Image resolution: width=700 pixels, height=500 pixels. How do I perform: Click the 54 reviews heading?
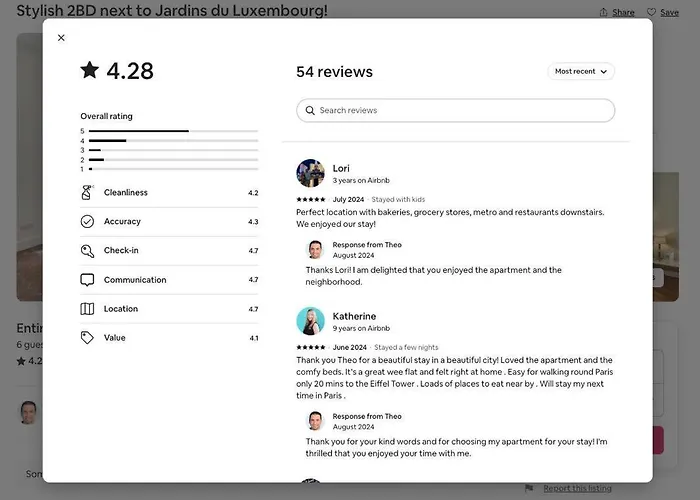pos(334,71)
